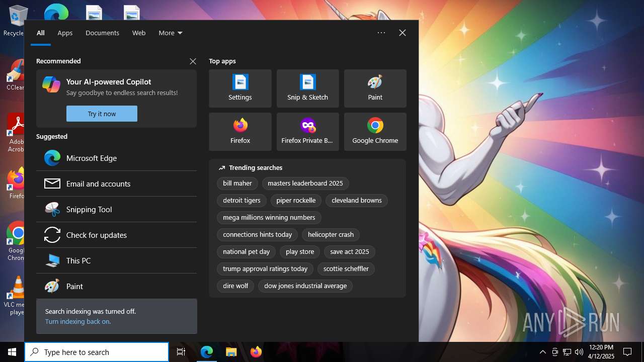The height and width of the screenshot is (362, 644).
Task: Open the network tray icon
Action: (567, 352)
